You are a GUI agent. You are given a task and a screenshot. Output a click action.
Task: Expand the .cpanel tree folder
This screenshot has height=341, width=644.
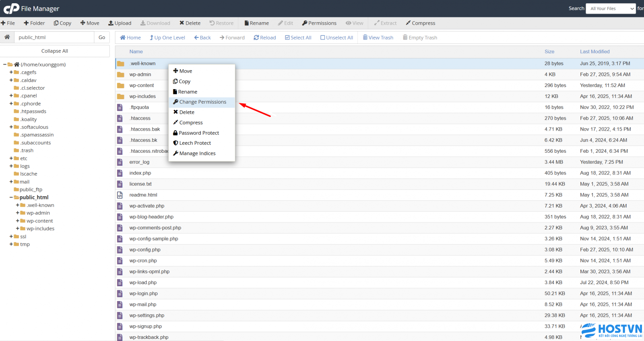point(11,96)
